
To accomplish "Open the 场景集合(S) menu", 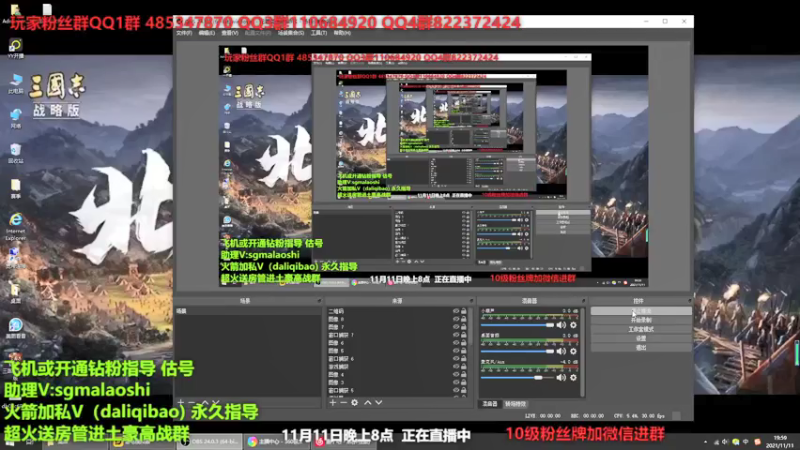I will point(291,33).
